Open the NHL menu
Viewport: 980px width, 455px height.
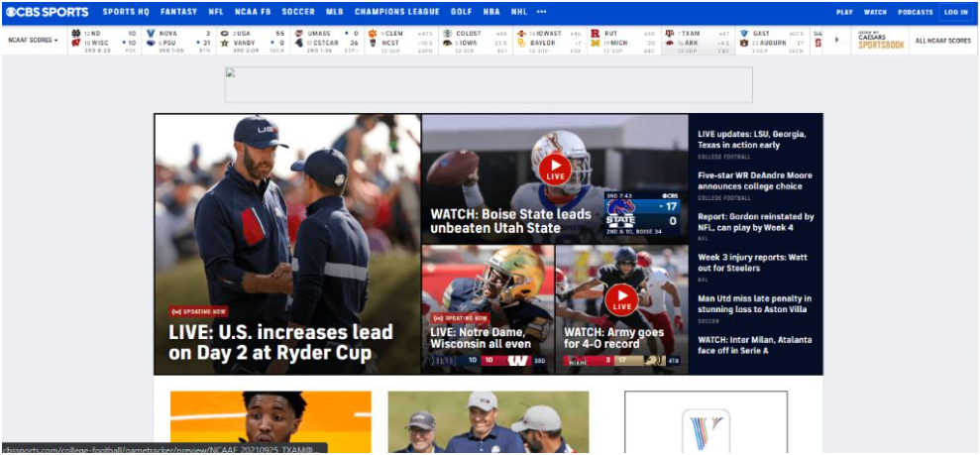click(x=519, y=12)
